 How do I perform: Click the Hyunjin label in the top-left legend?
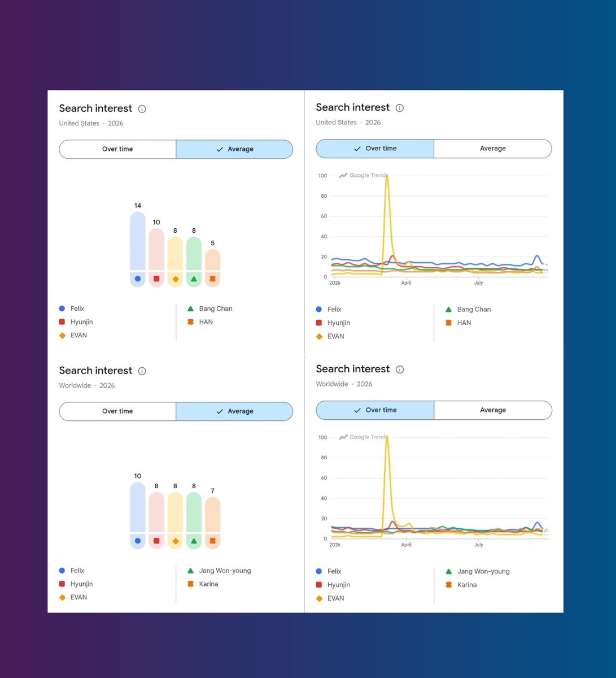pyautogui.click(x=82, y=322)
